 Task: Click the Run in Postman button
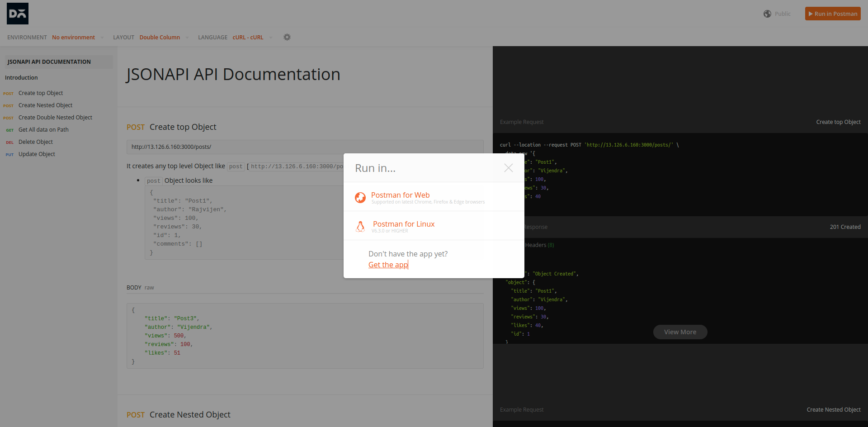[x=833, y=14]
